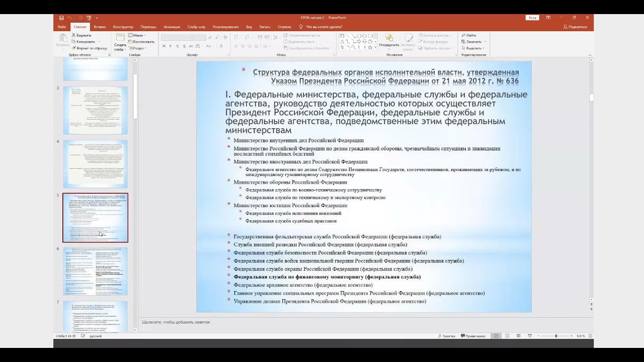Click thumbnail panel scrollbar down arrow

pyautogui.click(x=135, y=330)
